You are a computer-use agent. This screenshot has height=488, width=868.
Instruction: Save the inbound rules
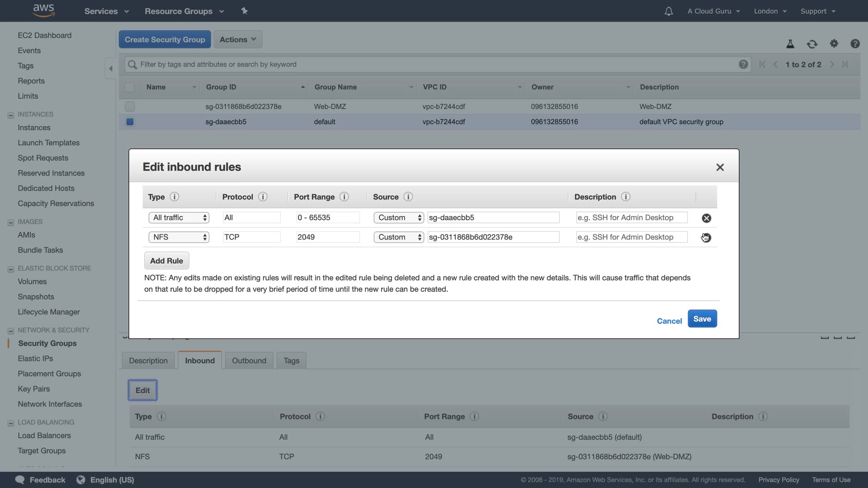[702, 319]
